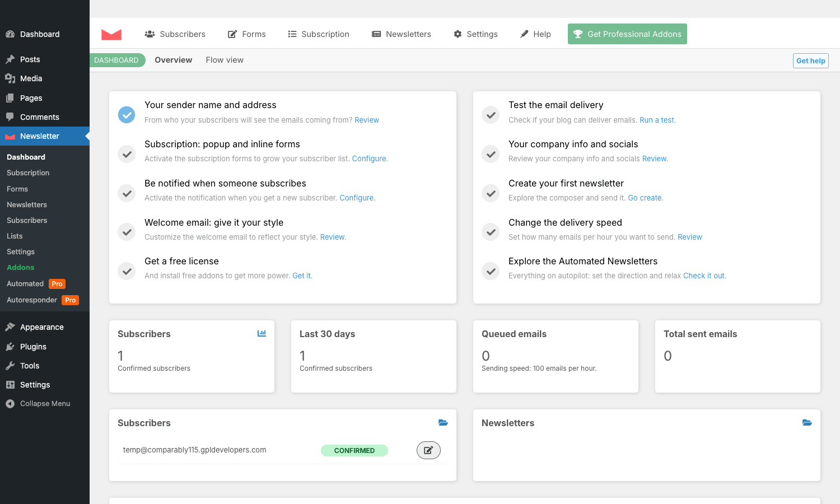
Task: Click Review link for sender name
Action: coord(367,120)
